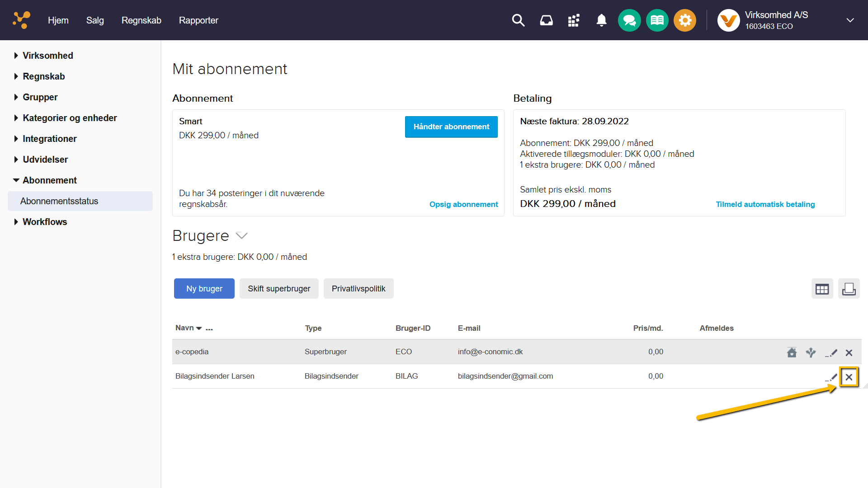Open the inbox tray icon
The width and height of the screenshot is (868, 488).
(546, 20)
